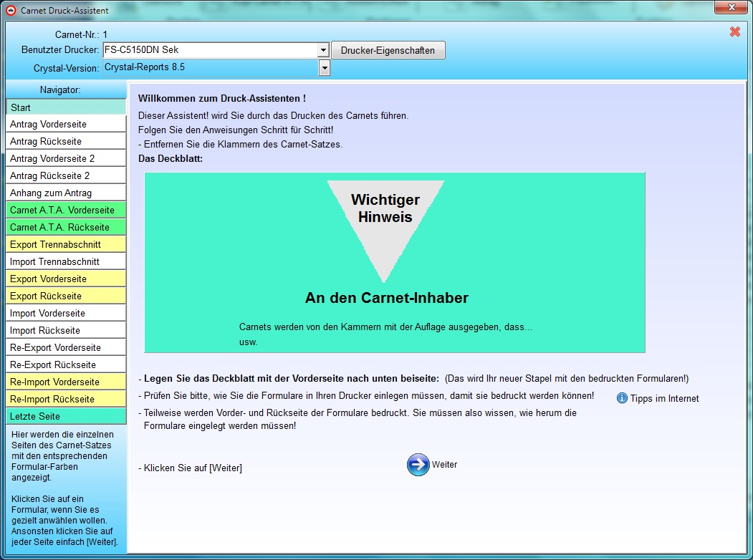Jump to Anhang zum Antrag

click(x=66, y=193)
